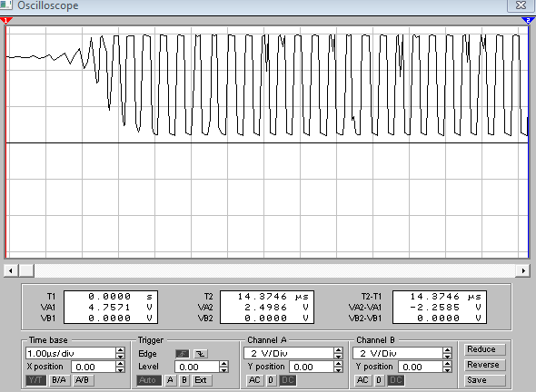Click the X position input field
The image size is (536, 392).
pos(94,367)
